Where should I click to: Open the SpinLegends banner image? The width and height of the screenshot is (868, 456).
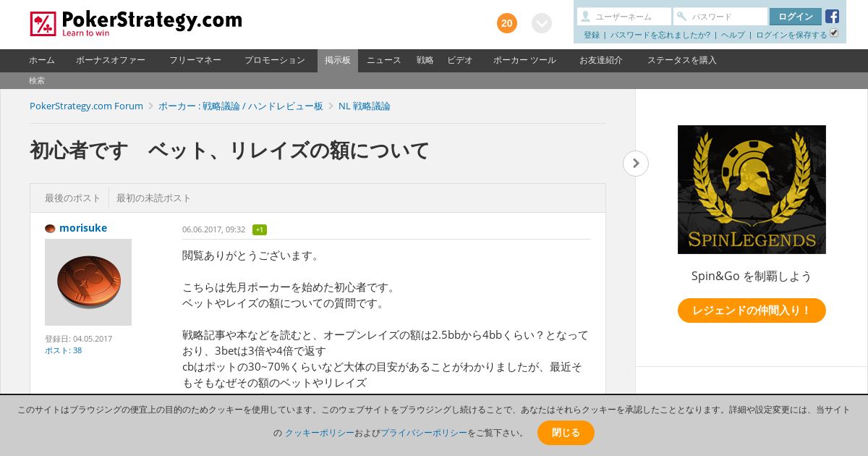(x=752, y=190)
